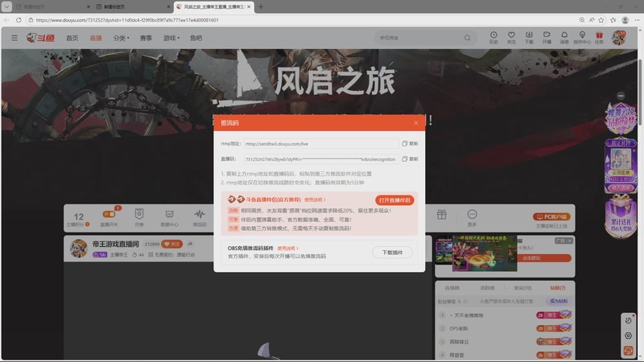
Task: Open the 历史 history icon
Action: (x=493, y=37)
